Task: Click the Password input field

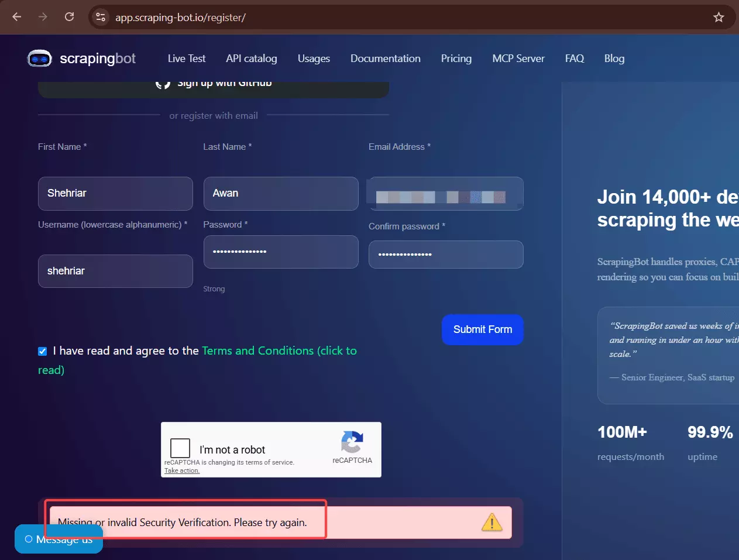Action: (281, 252)
